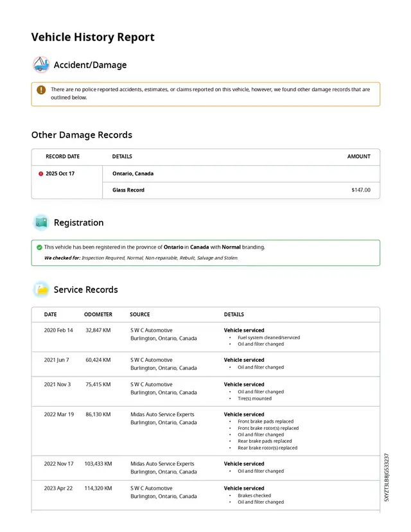Click the 114,320 KM odometer reading
The width and height of the screenshot is (411, 532).
coord(98,488)
